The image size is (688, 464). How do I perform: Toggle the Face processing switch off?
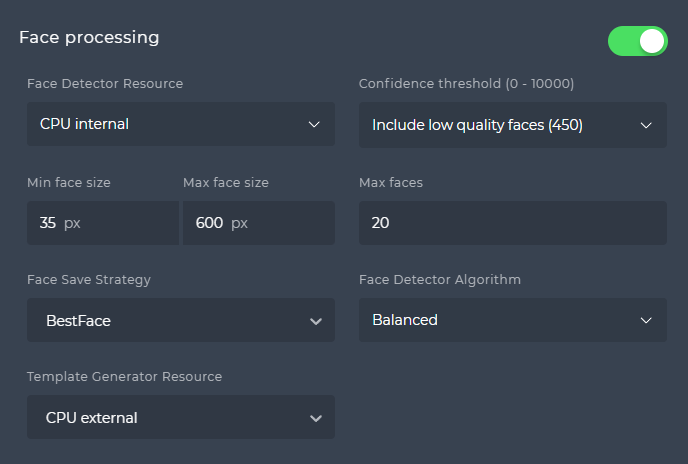click(x=638, y=41)
